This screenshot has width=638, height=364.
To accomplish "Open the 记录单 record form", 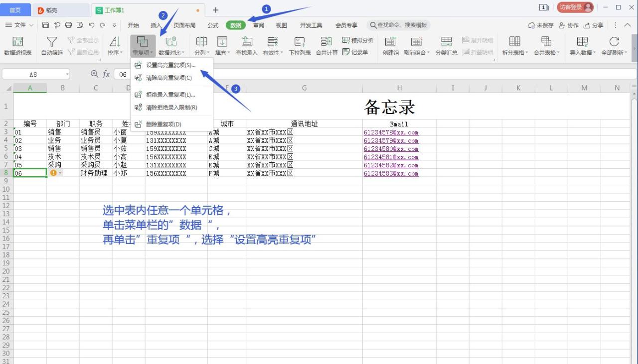I will [355, 52].
